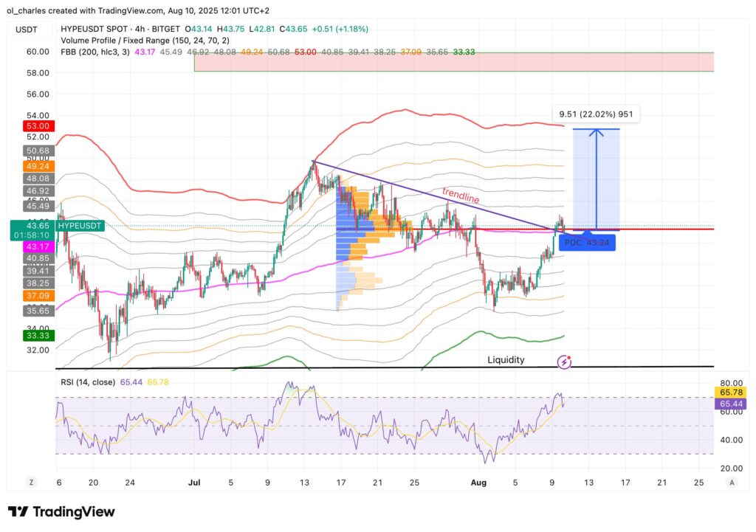Screen dimensions: 756x532
Task: Click the lightning bolt event icon
Action: (565, 362)
